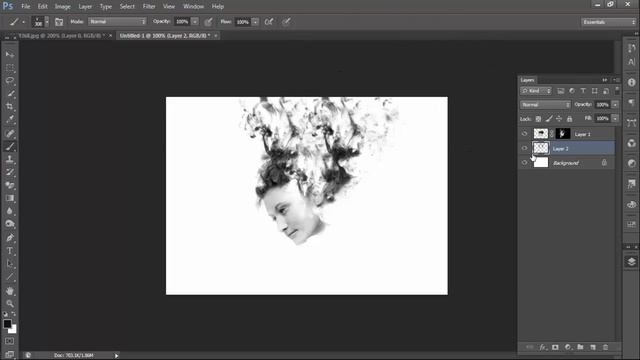Toggle visibility of Layer 1
This screenshot has height=360, width=640.
[524, 133]
